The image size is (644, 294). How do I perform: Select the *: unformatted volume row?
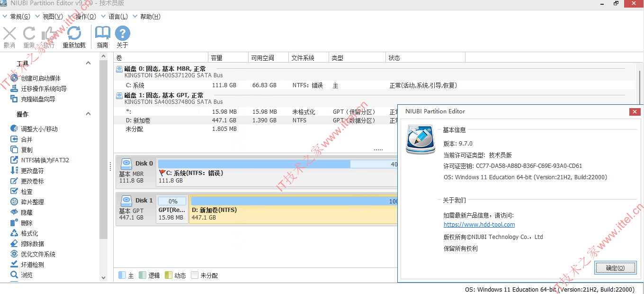click(x=256, y=112)
